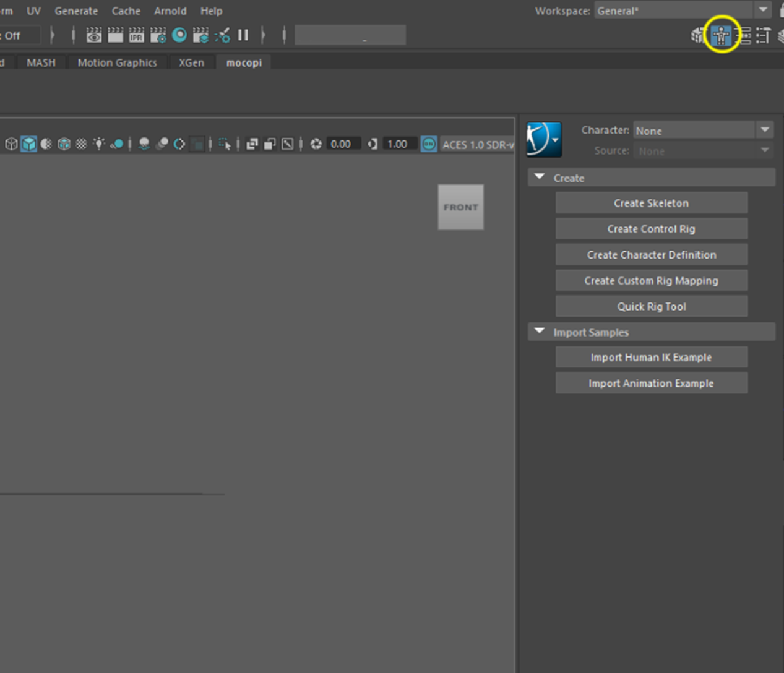Collapse the Import Samples section

click(x=540, y=332)
